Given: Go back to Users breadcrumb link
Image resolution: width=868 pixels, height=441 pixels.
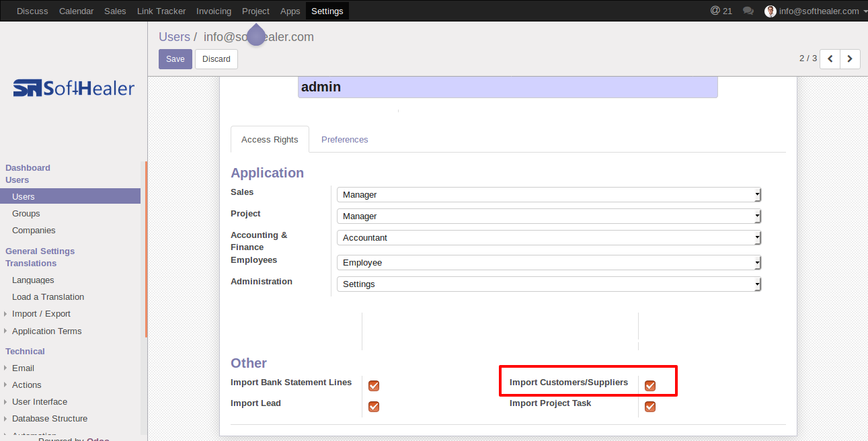Looking at the screenshot, I should (x=174, y=37).
